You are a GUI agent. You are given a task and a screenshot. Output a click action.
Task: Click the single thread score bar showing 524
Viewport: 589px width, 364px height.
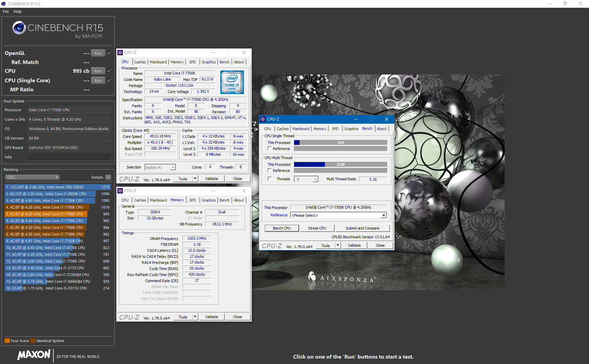(340, 143)
